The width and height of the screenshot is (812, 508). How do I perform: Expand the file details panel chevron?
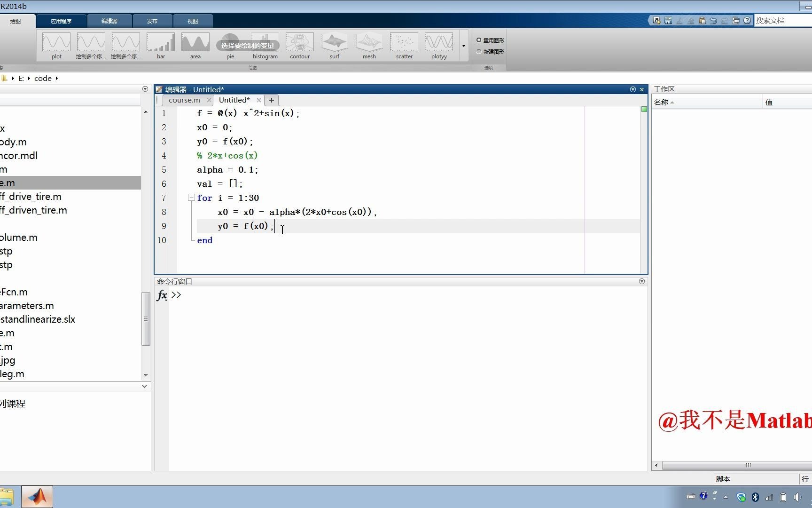[145, 386]
